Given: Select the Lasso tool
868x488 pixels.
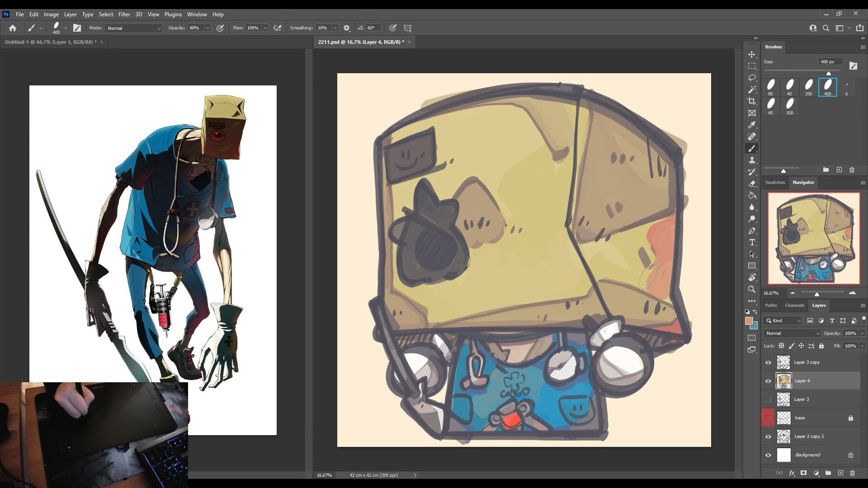Looking at the screenshot, I should pyautogui.click(x=752, y=78).
